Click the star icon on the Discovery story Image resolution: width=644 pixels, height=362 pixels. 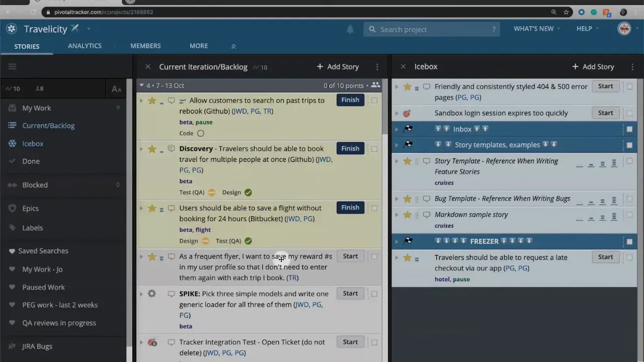click(152, 148)
